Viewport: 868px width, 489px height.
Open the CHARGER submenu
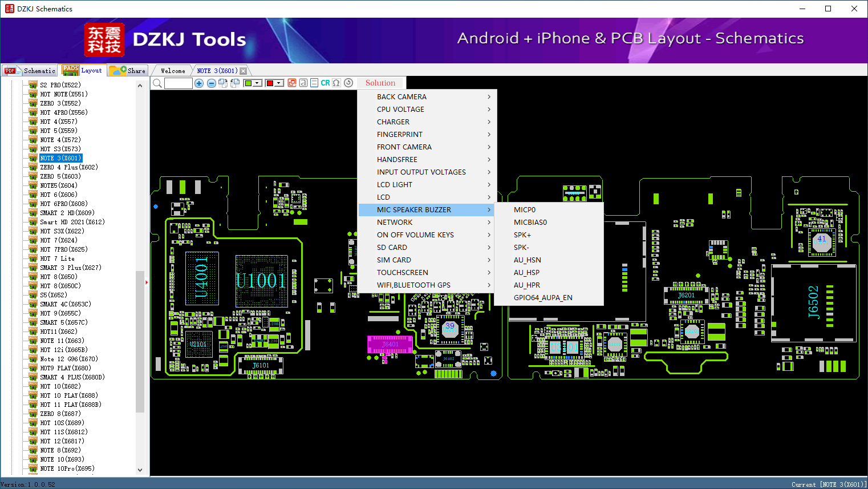(x=427, y=122)
